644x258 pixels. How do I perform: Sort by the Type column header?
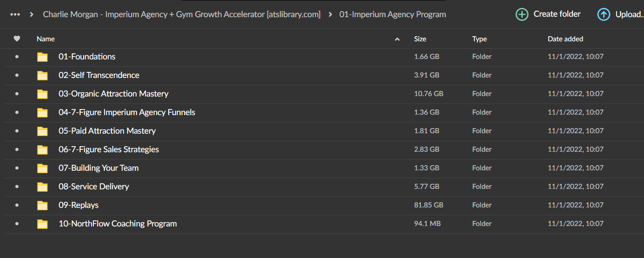click(x=480, y=39)
